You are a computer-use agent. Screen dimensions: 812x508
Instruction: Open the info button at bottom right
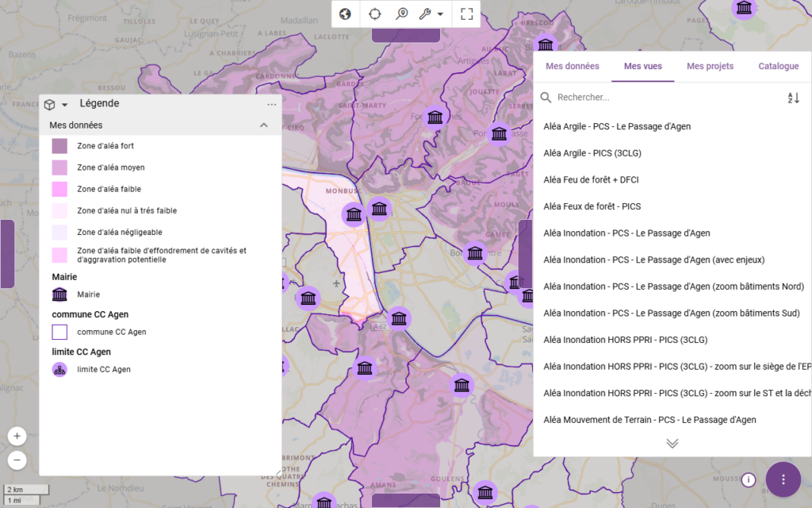tap(748, 480)
